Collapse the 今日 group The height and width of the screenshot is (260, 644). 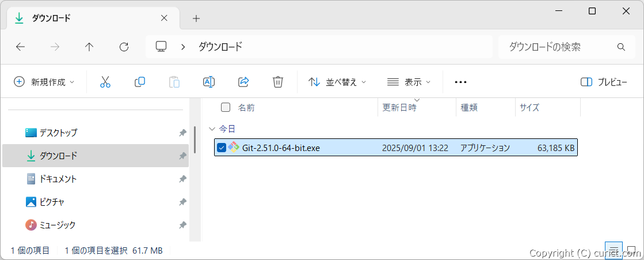[212, 129]
